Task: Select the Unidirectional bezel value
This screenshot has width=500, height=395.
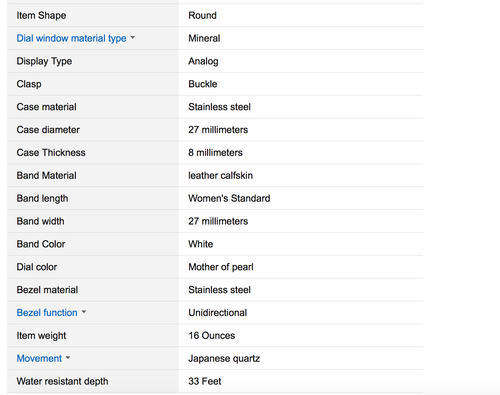Action: pos(218,313)
